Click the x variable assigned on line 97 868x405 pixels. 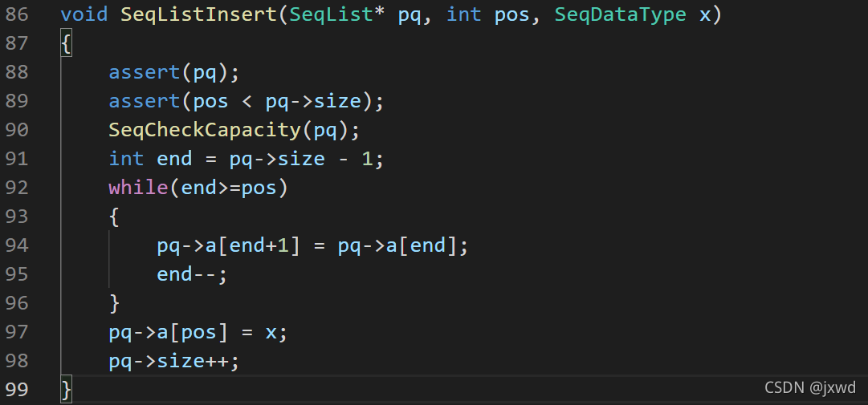click(271, 332)
